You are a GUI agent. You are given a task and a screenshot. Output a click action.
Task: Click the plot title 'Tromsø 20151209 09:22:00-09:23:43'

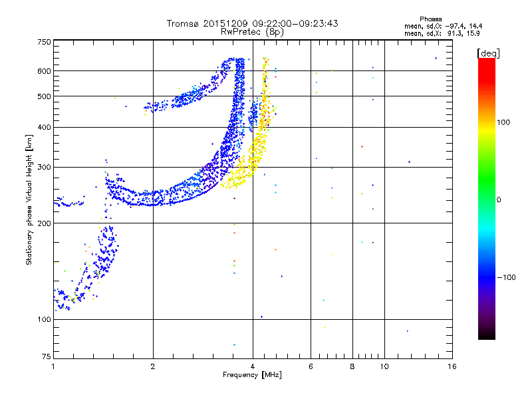click(x=252, y=23)
